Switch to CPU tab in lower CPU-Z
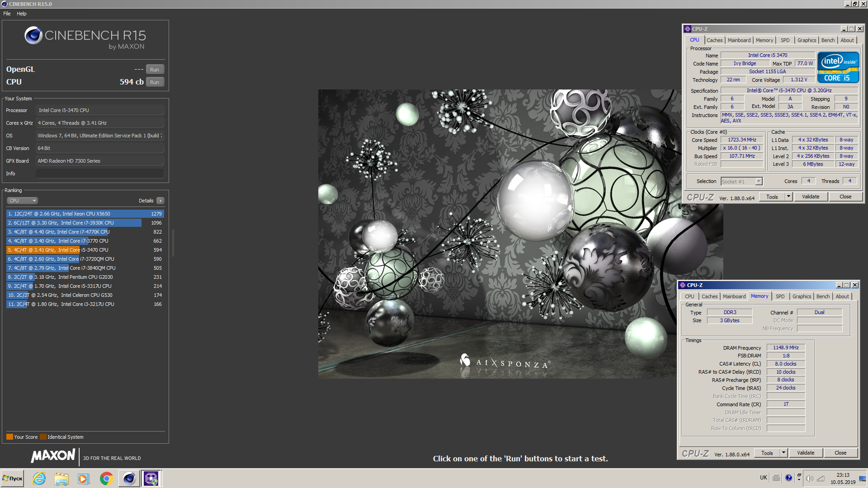This screenshot has height=488, width=868. click(689, 296)
